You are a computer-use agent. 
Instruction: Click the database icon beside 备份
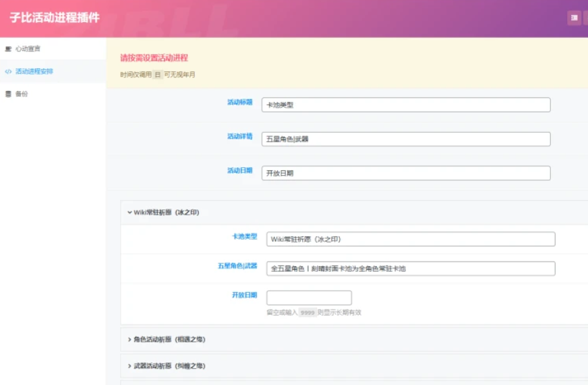[8, 94]
